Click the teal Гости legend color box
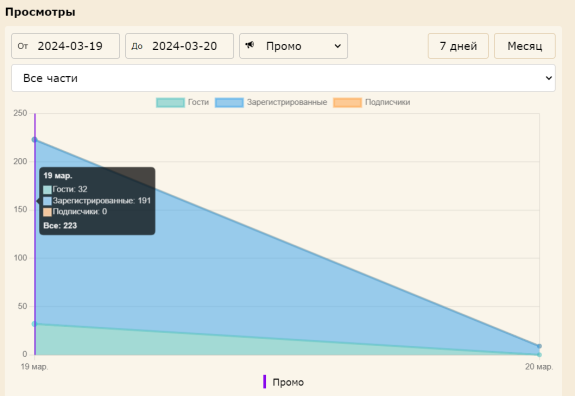 pyautogui.click(x=171, y=103)
